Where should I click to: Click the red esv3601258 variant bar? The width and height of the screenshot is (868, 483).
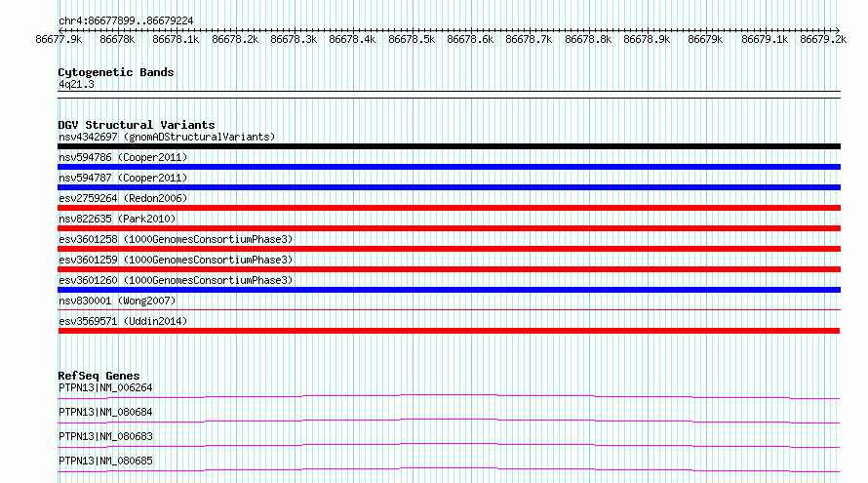[449, 249]
